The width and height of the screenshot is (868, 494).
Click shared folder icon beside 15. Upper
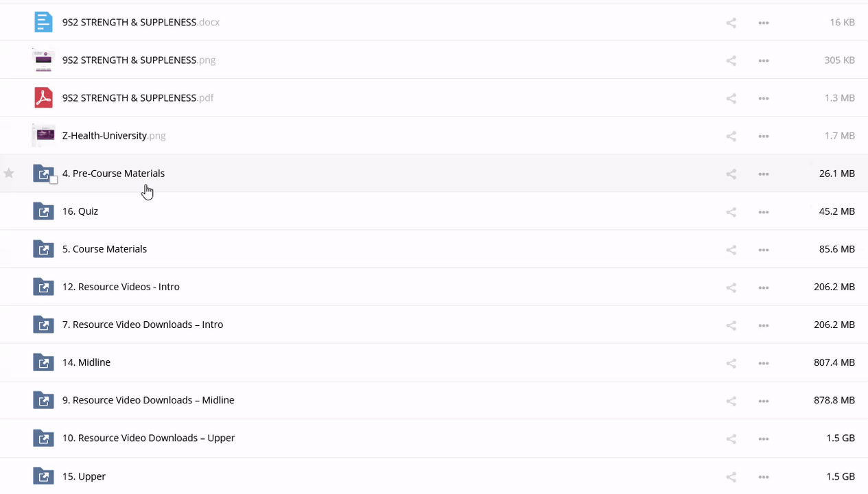[x=43, y=476]
